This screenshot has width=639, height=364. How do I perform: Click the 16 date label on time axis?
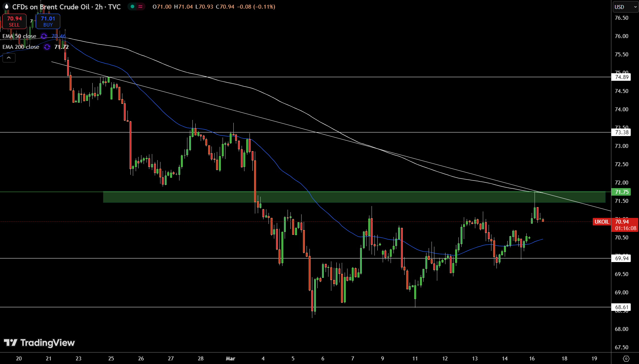(532, 358)
